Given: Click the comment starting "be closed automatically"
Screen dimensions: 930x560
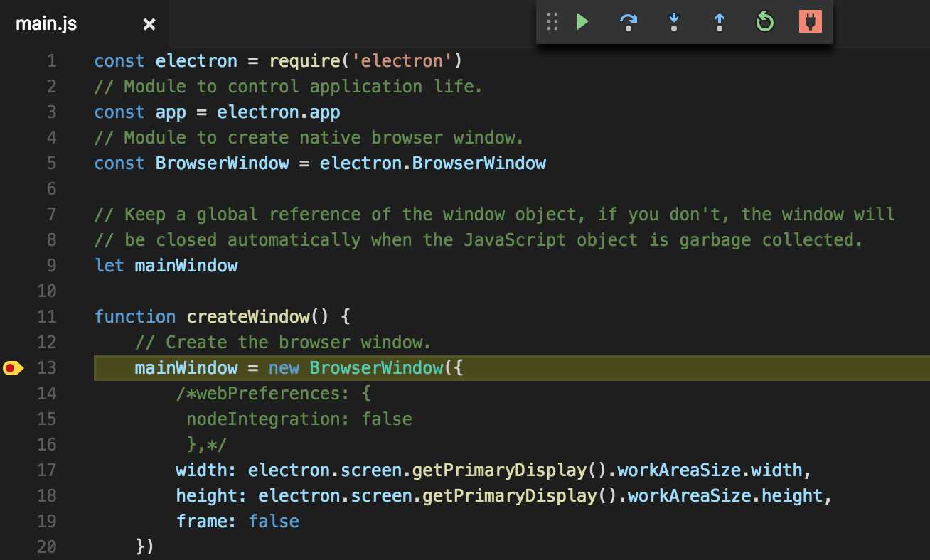Looking at the screenshot, I should tap(479, 240).
